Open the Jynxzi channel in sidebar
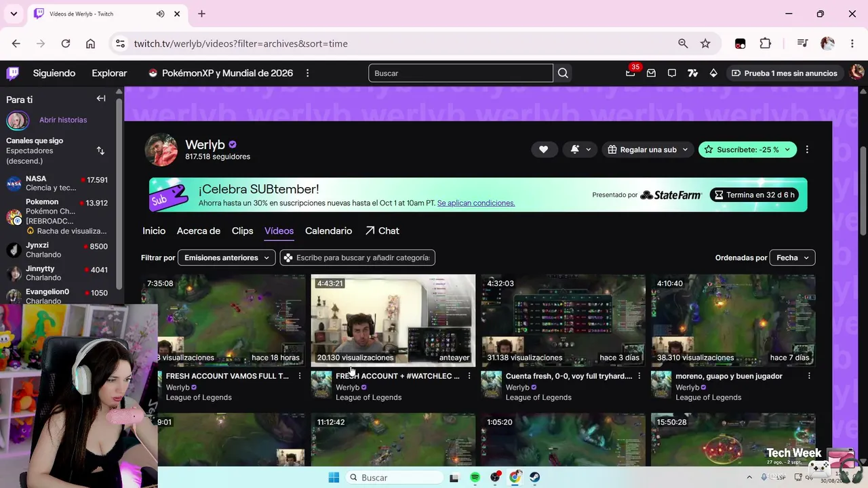Screen dimensions: 868x488 [57, 250]
